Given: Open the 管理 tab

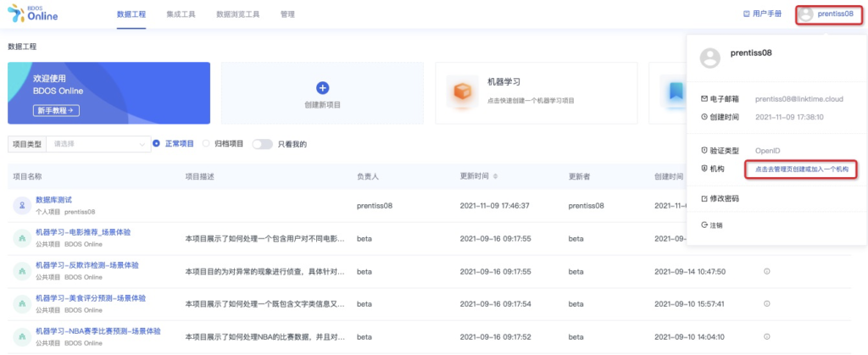Looking at the screenshot, I should (x=287, y=14).
